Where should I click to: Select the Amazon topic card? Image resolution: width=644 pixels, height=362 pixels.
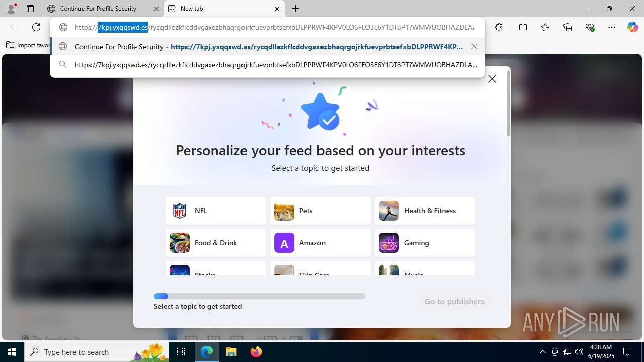tap(320, 243)
